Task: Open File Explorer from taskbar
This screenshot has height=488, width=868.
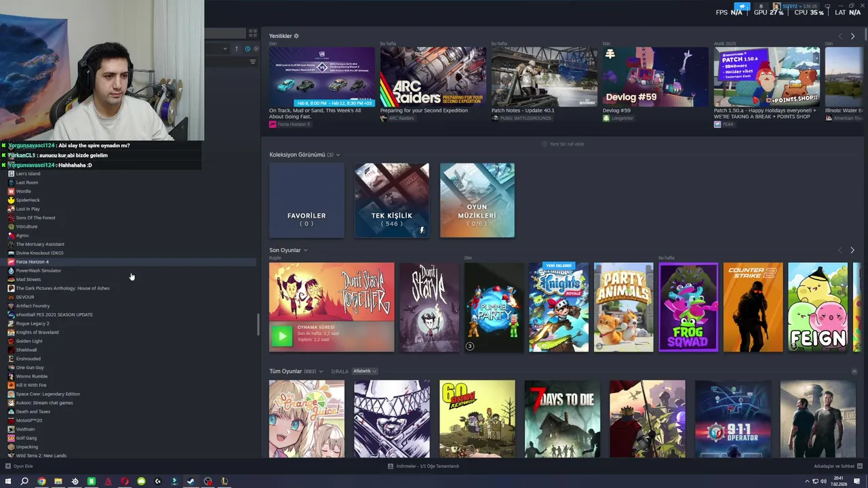Action: click(x=58, y=481)
